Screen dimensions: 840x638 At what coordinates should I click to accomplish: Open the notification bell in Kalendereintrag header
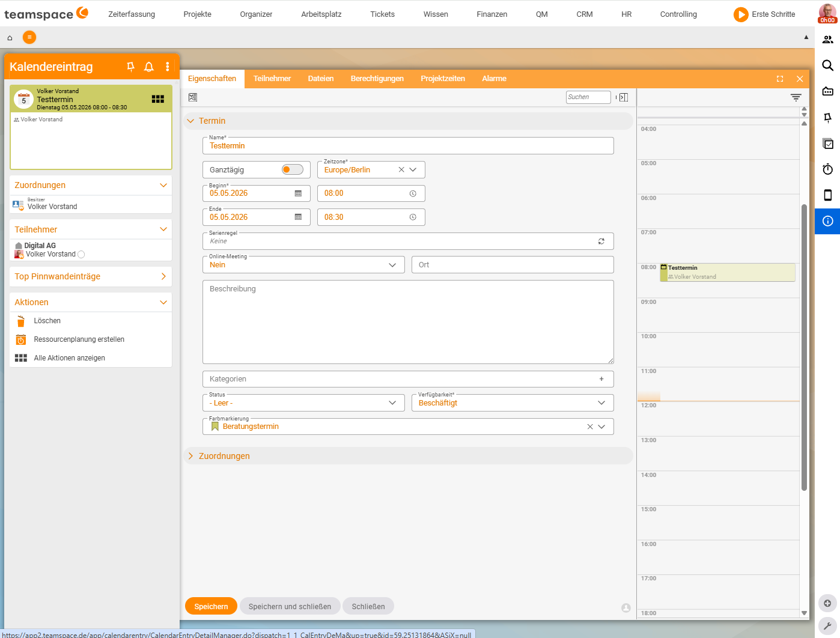(149, 67)
